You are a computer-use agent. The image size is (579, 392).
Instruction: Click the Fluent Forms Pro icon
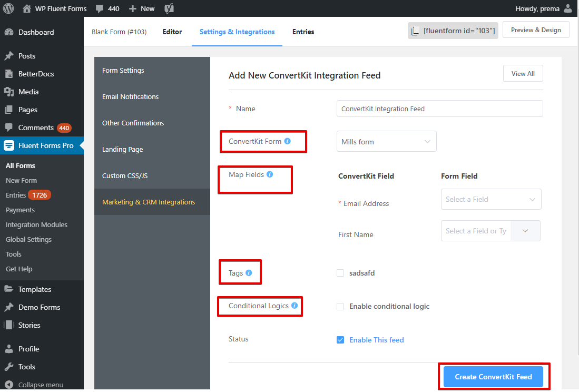point(9,145)
